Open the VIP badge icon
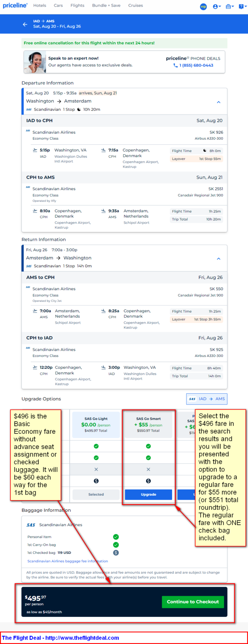Screen dimensions: 248x644 pos(203,7)
